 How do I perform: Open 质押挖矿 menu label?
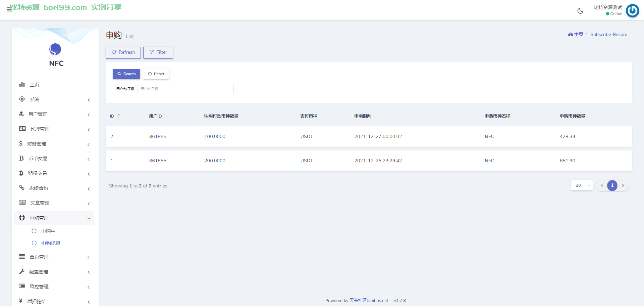click(37, 301)
